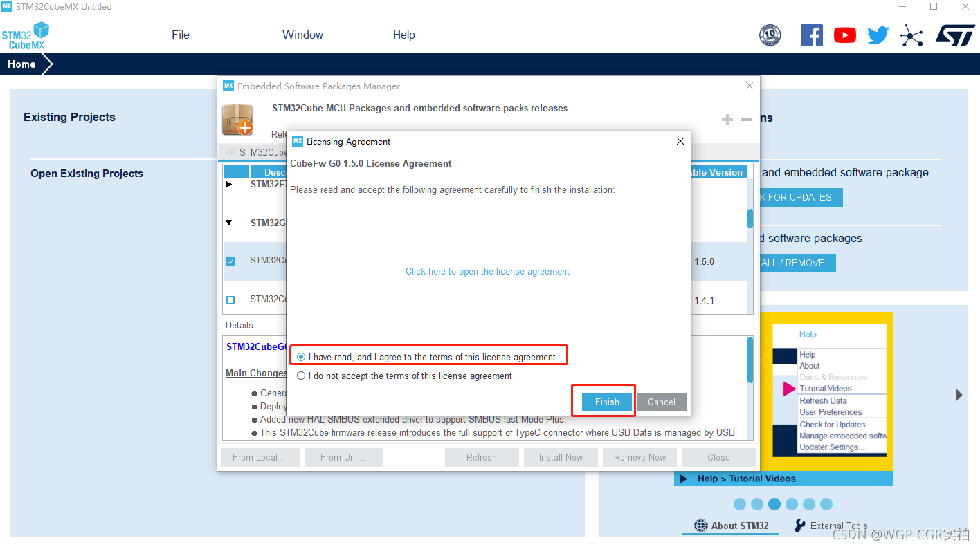Image resolution: width=980 pixels, height=547 pixels.
Task: Click the 'Help > Tutorial Videos' caption
Action: click(x=746, y=479)
